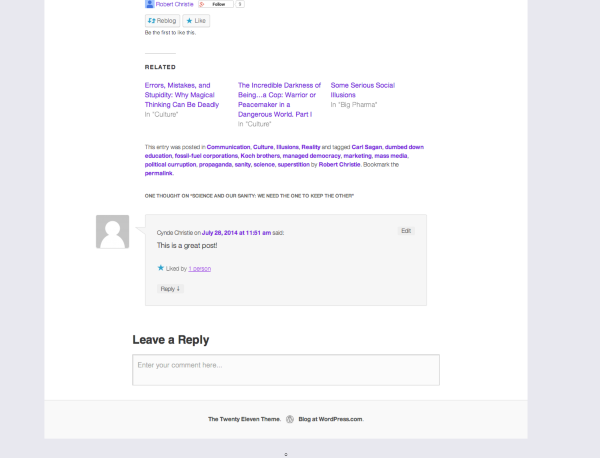Open the 'political corruption' tag
Viewport: 600px width, 458px height.
[170, 165]
